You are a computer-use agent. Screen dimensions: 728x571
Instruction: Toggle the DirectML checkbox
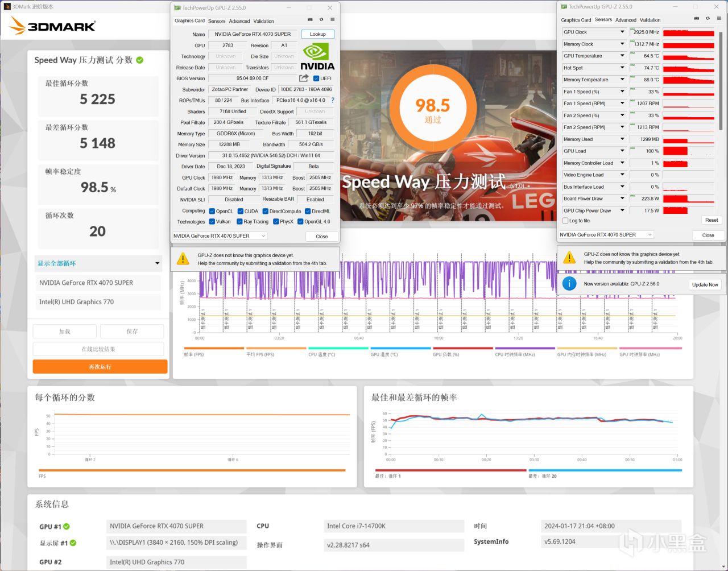click(308, 211)
